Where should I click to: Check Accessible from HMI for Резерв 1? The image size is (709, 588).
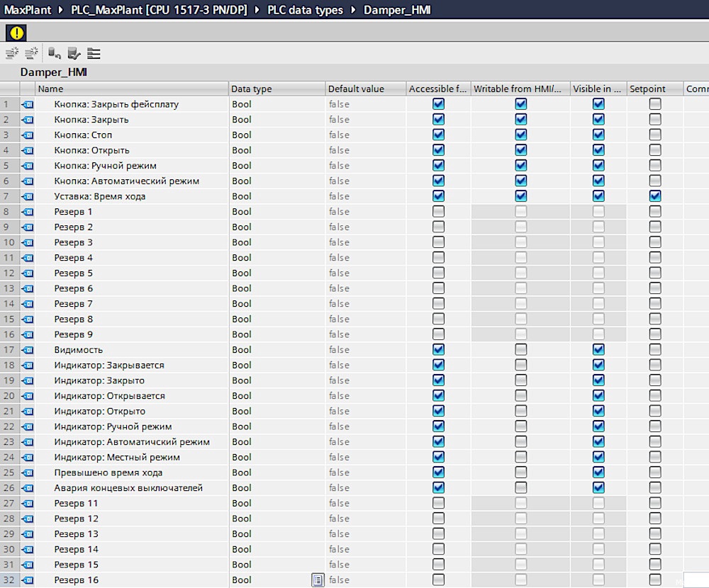tap(438, 212)
